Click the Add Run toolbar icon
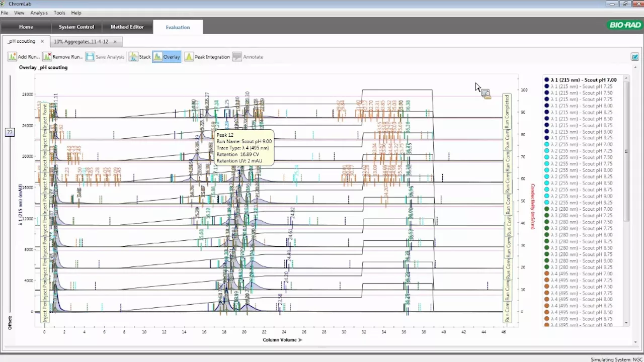 12,57
